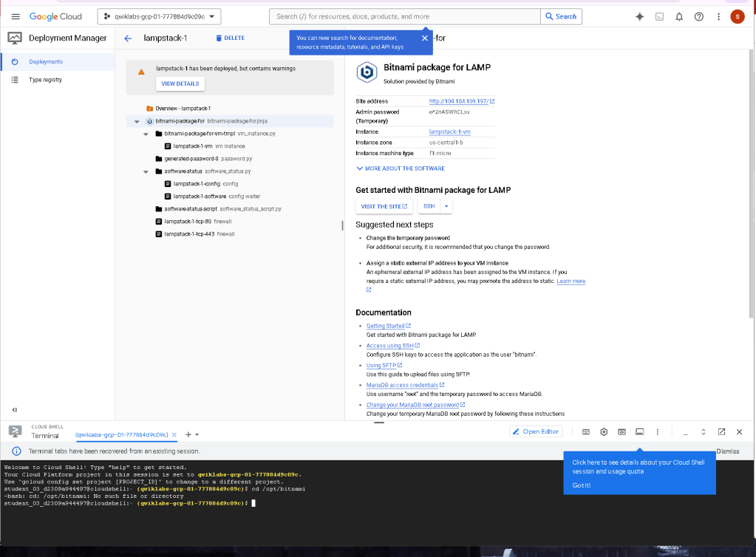
Task: Select lampstack-1-tcp-80 firewall resource
Action: pyautogui.click(x=194, y=221)
